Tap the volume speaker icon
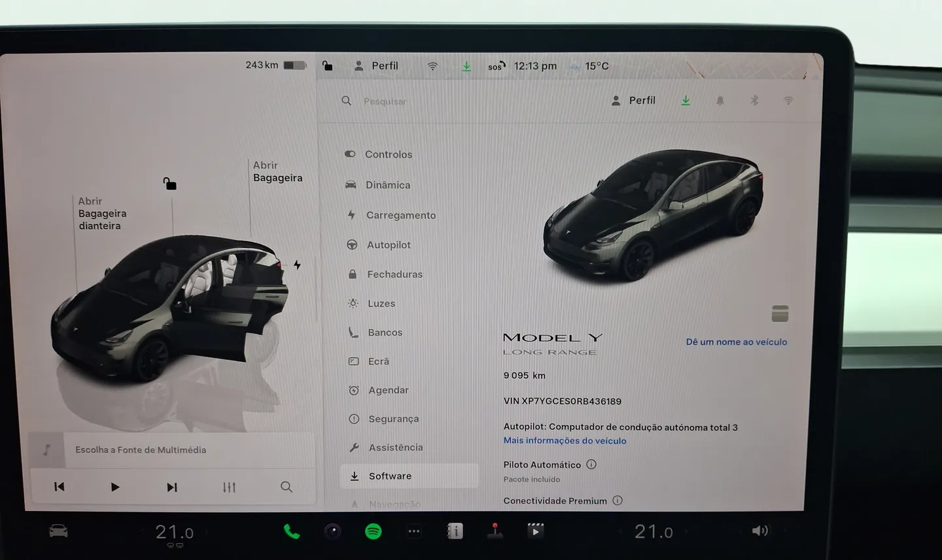 pyautogui.click(x=759, y=531)
